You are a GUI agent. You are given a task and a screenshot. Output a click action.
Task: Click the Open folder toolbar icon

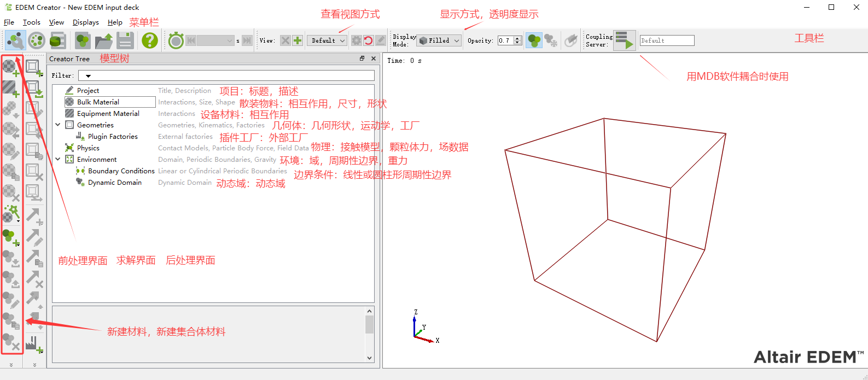104,40
